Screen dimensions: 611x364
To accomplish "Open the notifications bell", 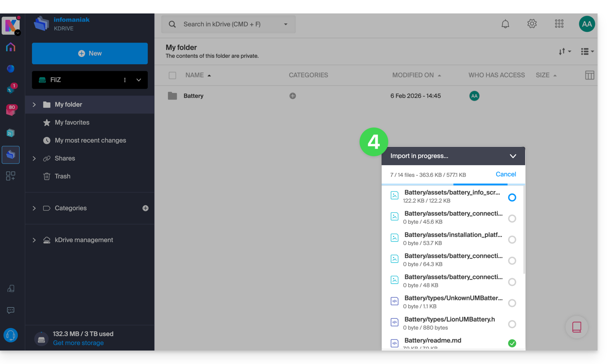I will (x=505, y=24).
